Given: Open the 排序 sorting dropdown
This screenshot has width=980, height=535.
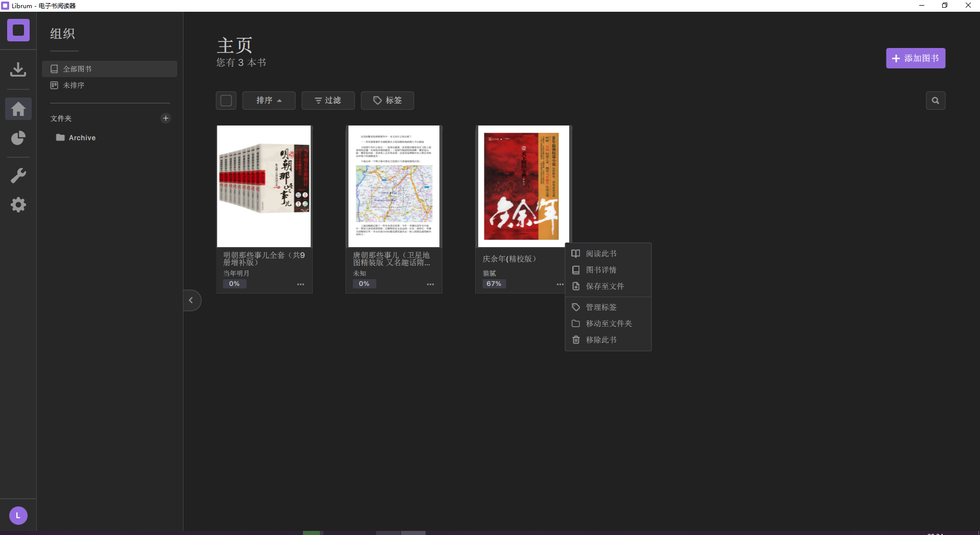Looking at the screenshot, I should pyautogui.click(x=269, y=101).
